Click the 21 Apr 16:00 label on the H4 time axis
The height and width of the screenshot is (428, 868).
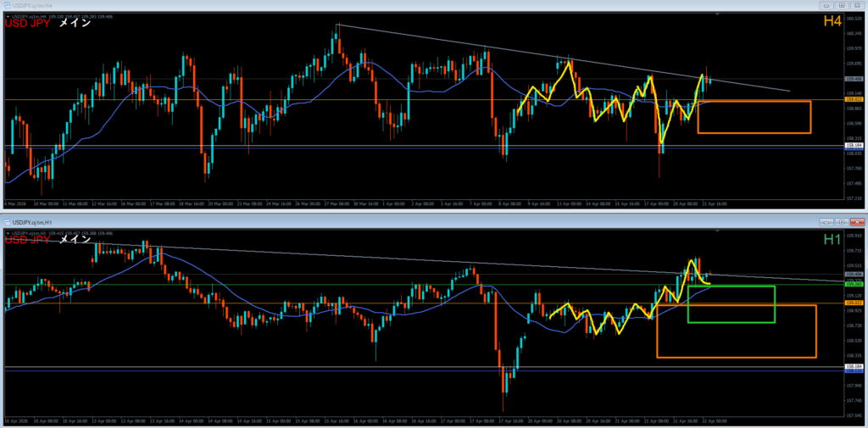715,203
